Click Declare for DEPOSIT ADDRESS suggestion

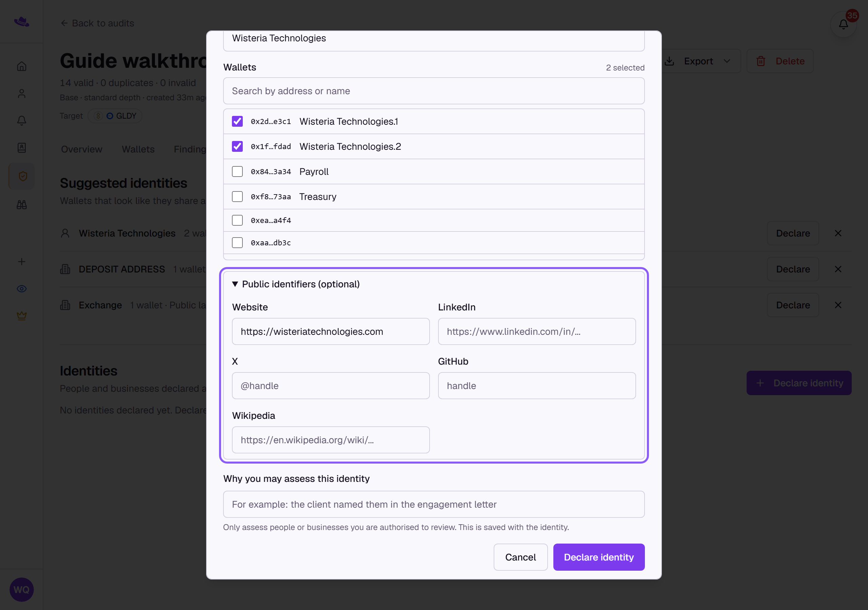click(793, 269)
